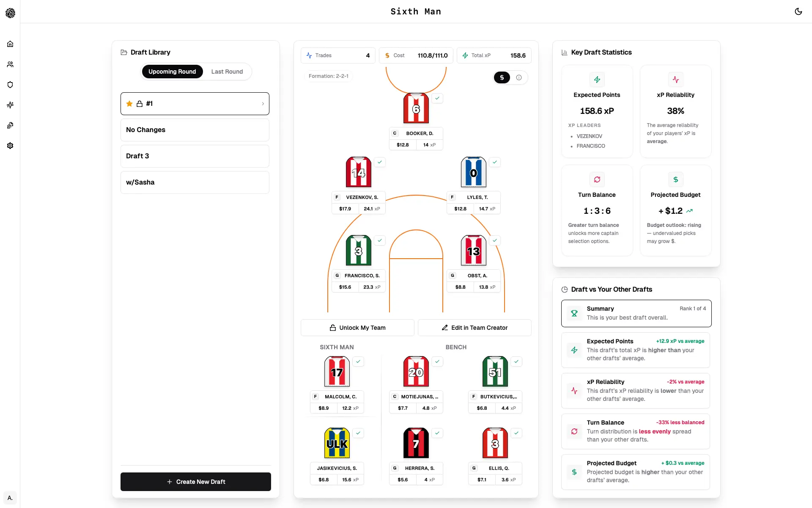
Task: Toggle checkbox next to Booker's jersey
Action: click(437, 98)
